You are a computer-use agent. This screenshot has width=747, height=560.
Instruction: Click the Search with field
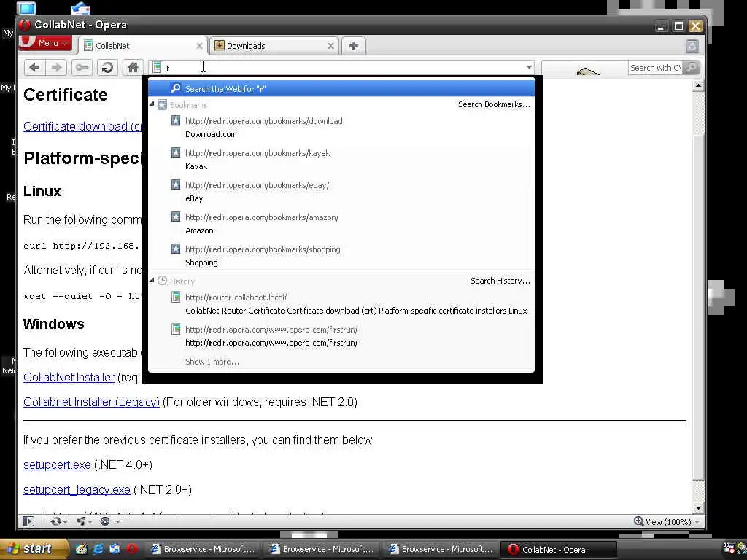pyautogui.click(x=656, y=68)
